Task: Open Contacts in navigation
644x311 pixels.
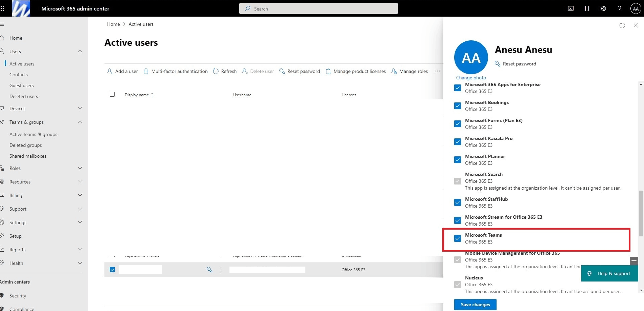Action: 19,75
